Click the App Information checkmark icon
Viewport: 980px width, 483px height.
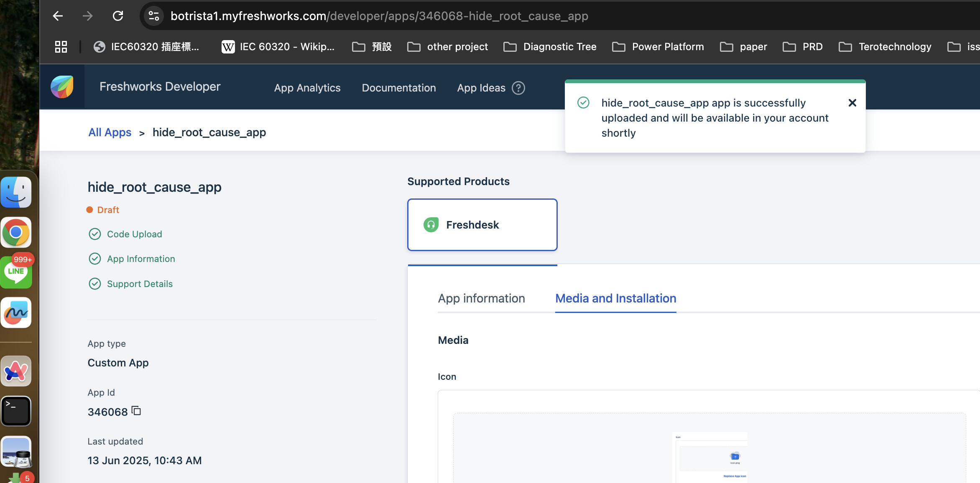point(95,259)
